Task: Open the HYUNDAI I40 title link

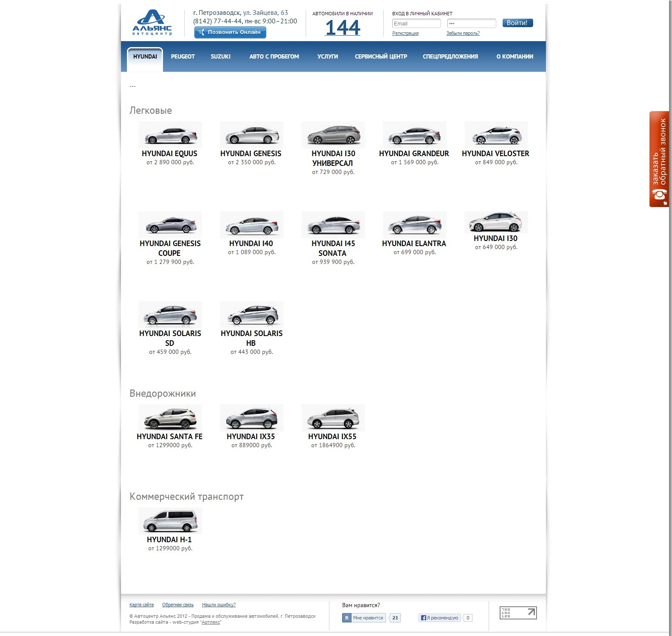Action: (x=251, y=244)
